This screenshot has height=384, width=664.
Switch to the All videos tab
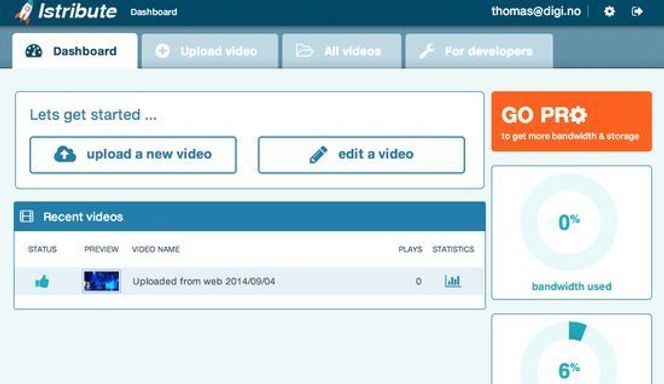coord(342,51)
